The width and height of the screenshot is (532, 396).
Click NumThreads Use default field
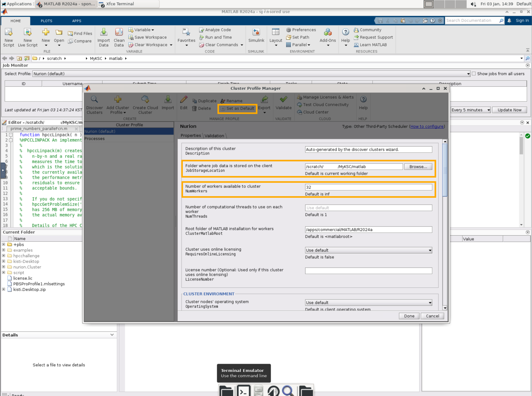368,208
